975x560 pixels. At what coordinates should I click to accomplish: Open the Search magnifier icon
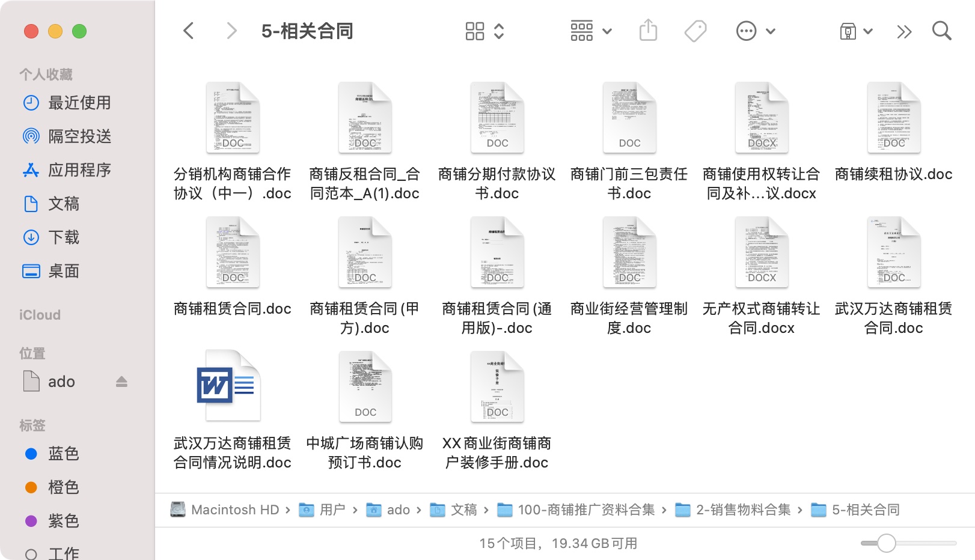941,31
